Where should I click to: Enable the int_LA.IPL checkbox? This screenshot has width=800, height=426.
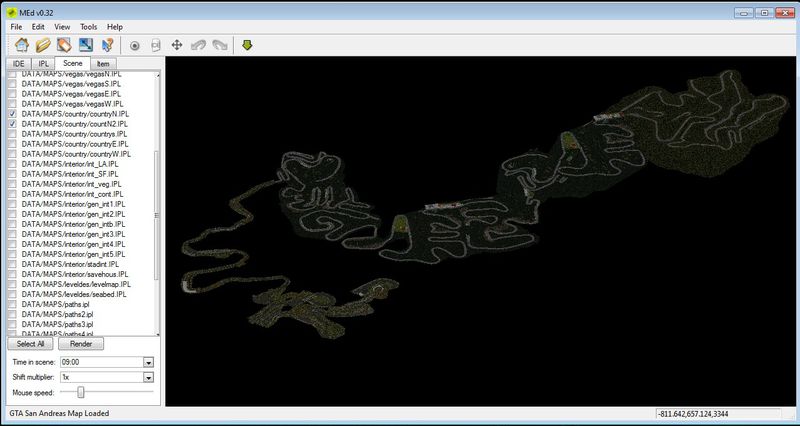[13, 164]
